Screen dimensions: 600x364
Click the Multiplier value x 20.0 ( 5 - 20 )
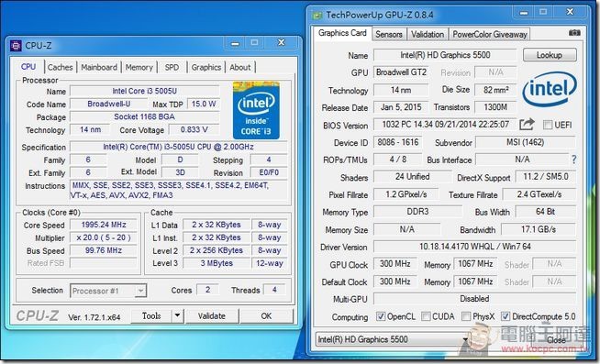click(104, 237)
